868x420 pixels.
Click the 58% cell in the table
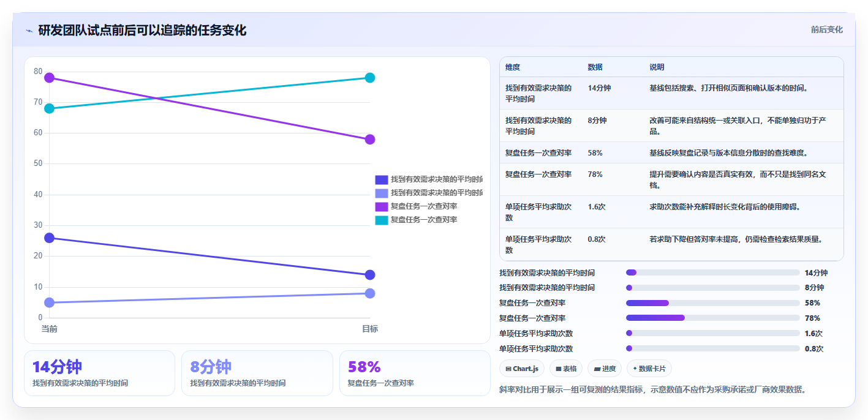click(595, 153)
